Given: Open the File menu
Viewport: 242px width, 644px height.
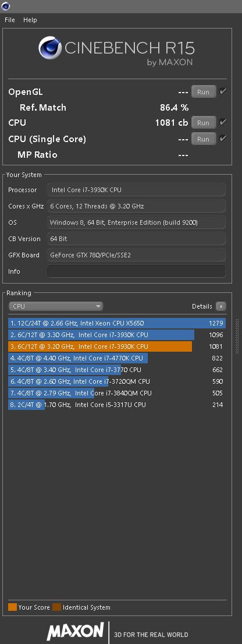Looking at the screenshot, I should tap(10, 20).
